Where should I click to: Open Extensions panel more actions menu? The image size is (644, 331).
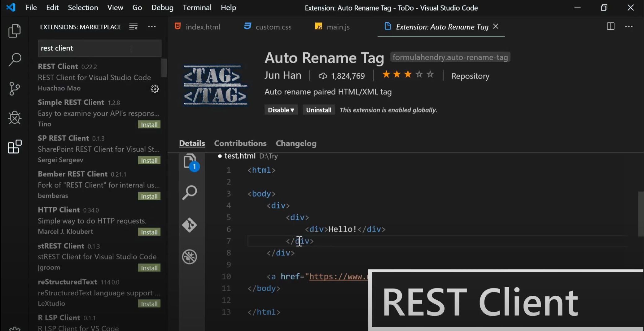click(152, 27)
